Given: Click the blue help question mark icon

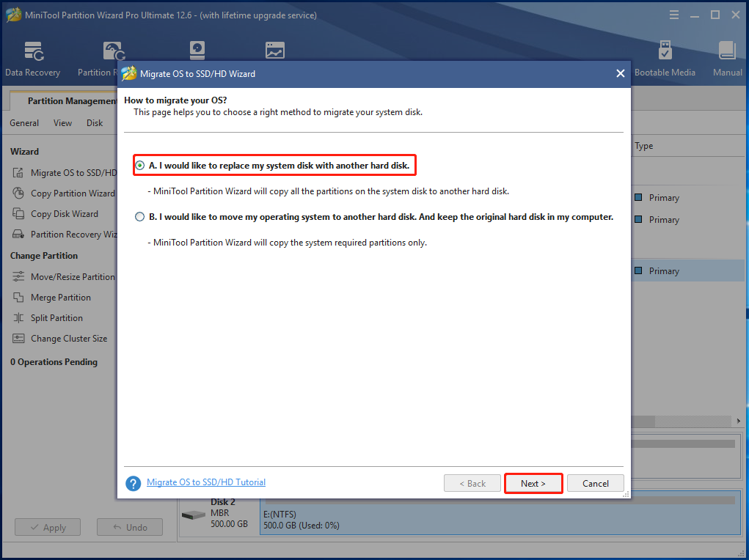Looking at the screenshot, I should click(134, 483).
